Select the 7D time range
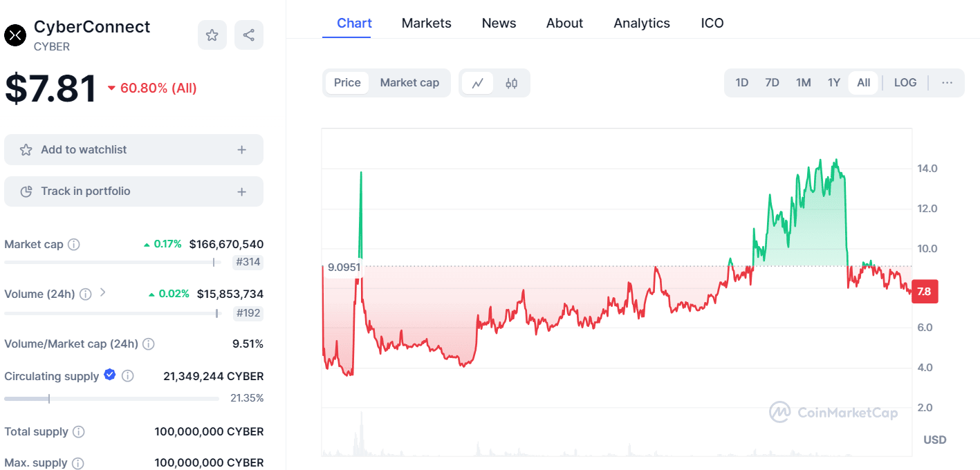This screenshot has height=470, width=980. [772, 83]
